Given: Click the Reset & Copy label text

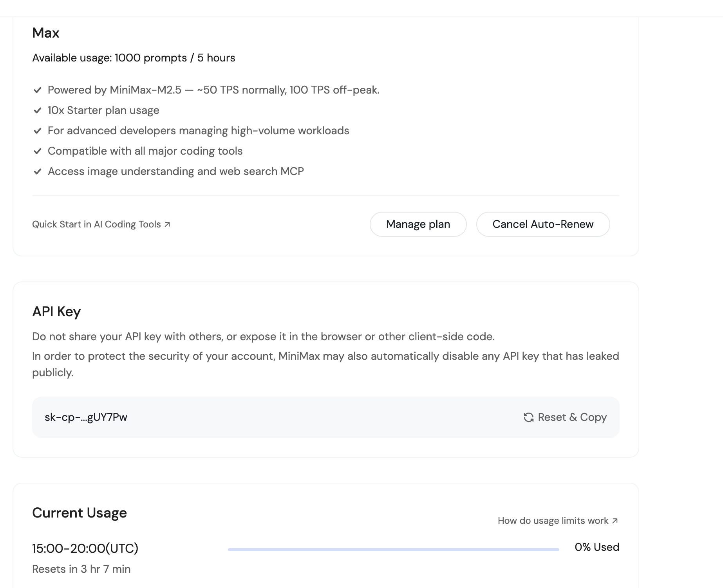Looking at the screenshot, I should pos(572,417).
